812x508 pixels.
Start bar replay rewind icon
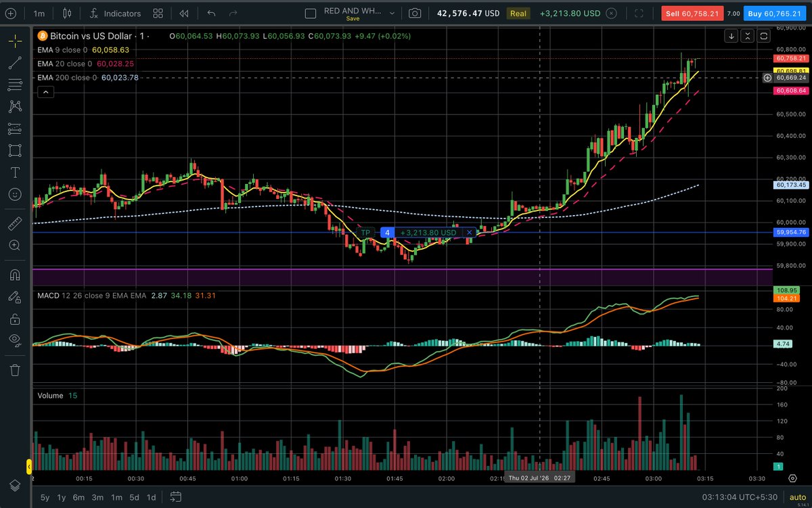coord(184,14)
